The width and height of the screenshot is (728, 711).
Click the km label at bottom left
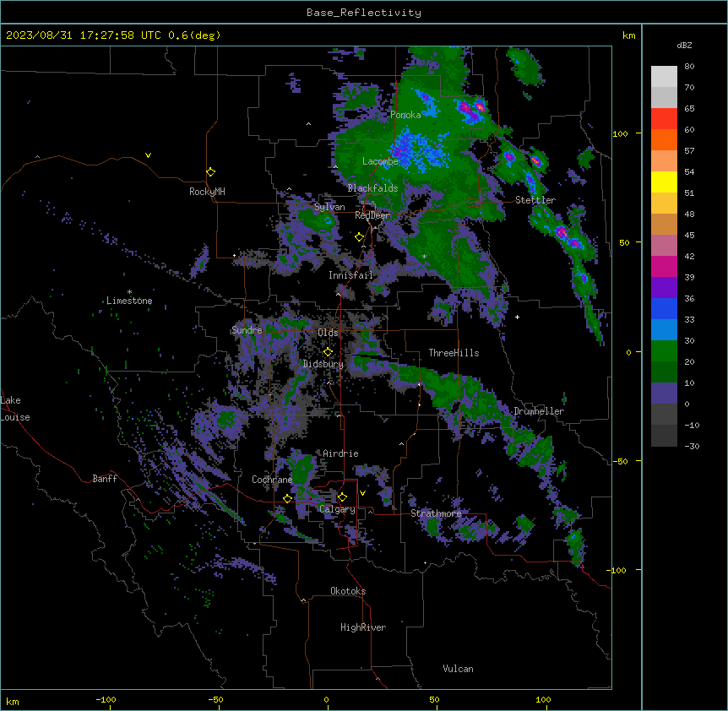tap(13, 701)
